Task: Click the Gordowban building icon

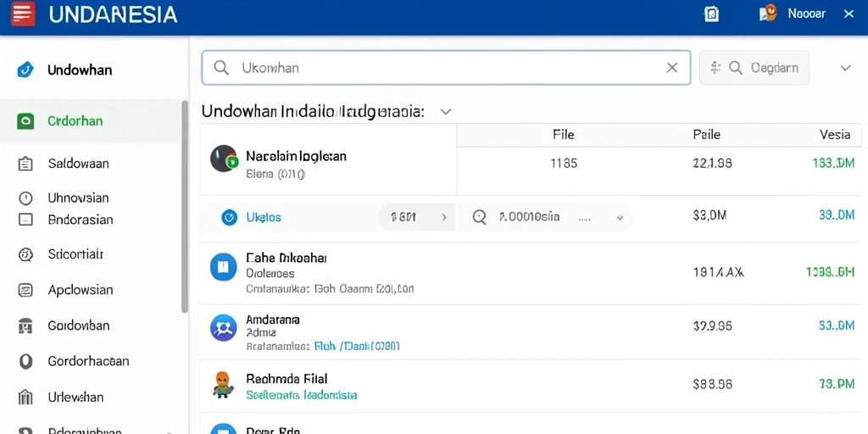Action: click(25, 326)
